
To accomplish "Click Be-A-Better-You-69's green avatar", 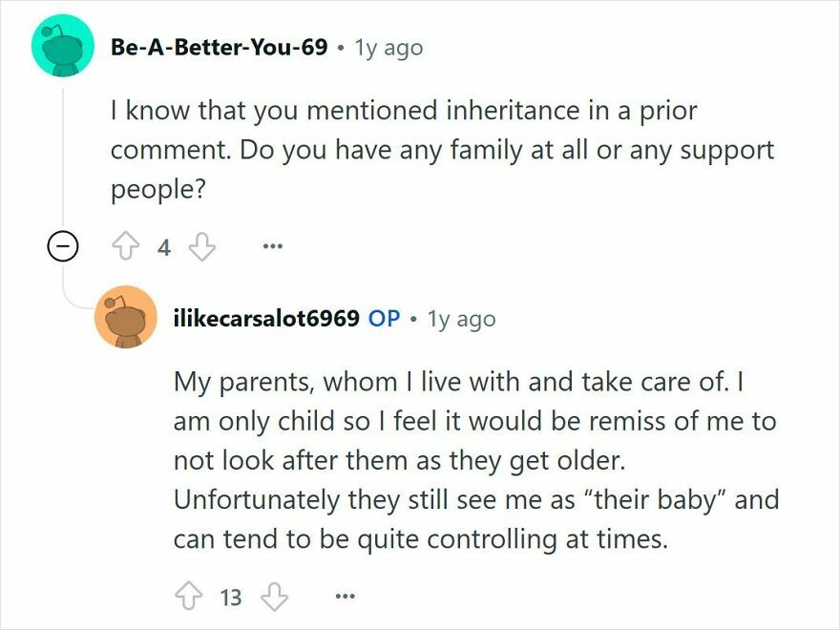I will coord(62,46).
